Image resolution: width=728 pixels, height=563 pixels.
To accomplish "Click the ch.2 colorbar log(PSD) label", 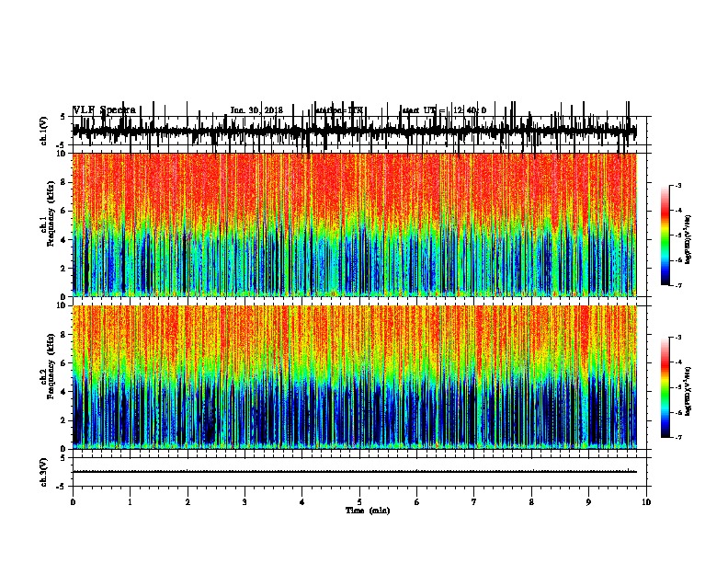I will tap(688, 391).
